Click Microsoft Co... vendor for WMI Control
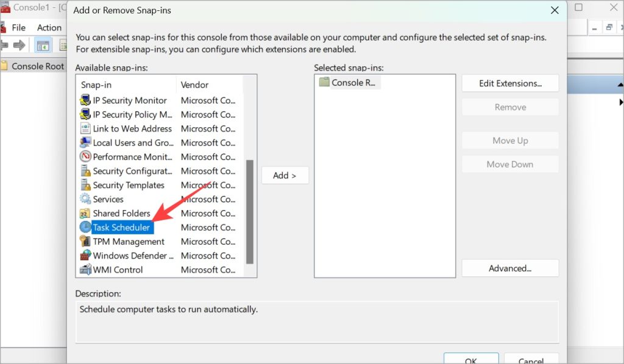Screen dimensions: 624x364 tap(208, 270)
